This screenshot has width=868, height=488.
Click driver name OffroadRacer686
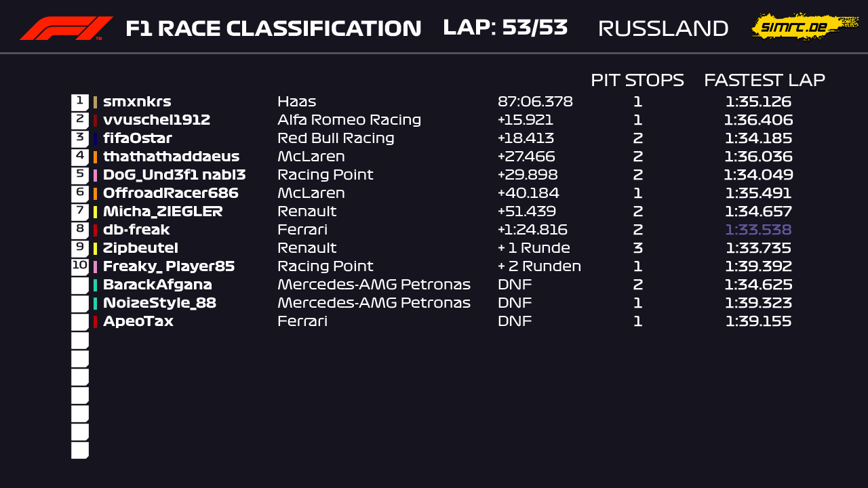coord(171,193)
